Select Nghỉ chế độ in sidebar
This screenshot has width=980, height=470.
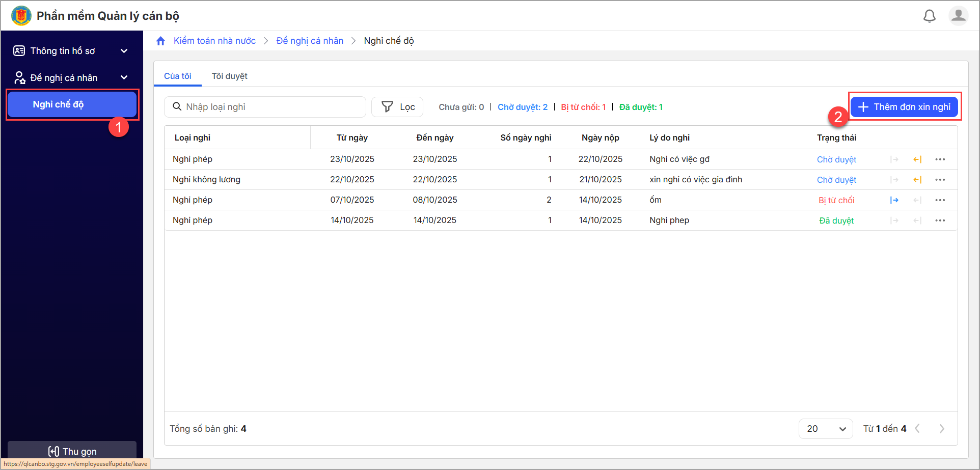pos(72,104)
